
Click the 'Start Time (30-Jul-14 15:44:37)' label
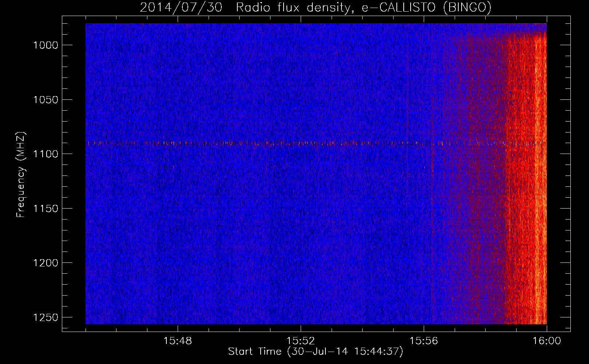click(x=316, y=352)
